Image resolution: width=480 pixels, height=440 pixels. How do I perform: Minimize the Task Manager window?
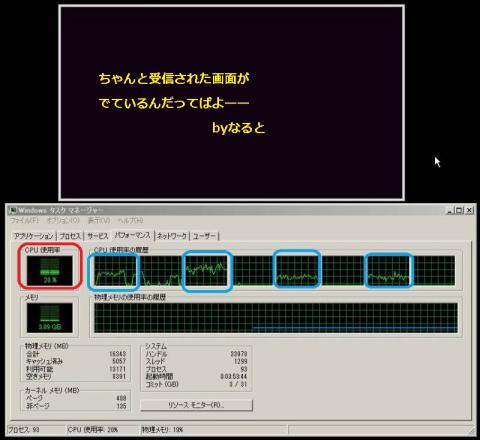450,210
